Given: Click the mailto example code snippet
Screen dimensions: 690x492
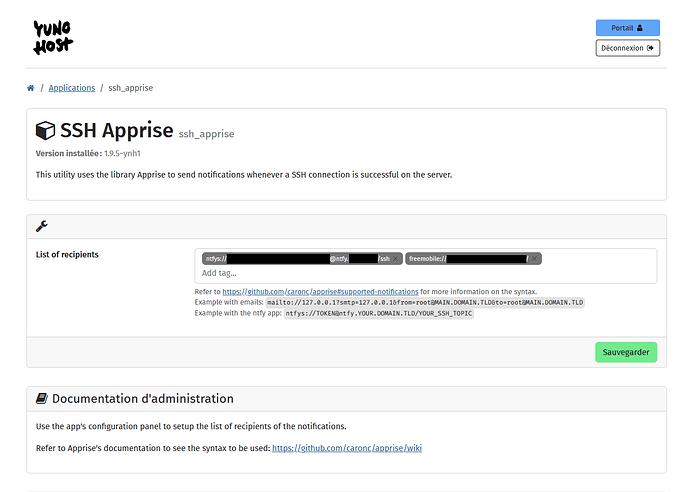Looking at the screenshot, I should [425, 303].
